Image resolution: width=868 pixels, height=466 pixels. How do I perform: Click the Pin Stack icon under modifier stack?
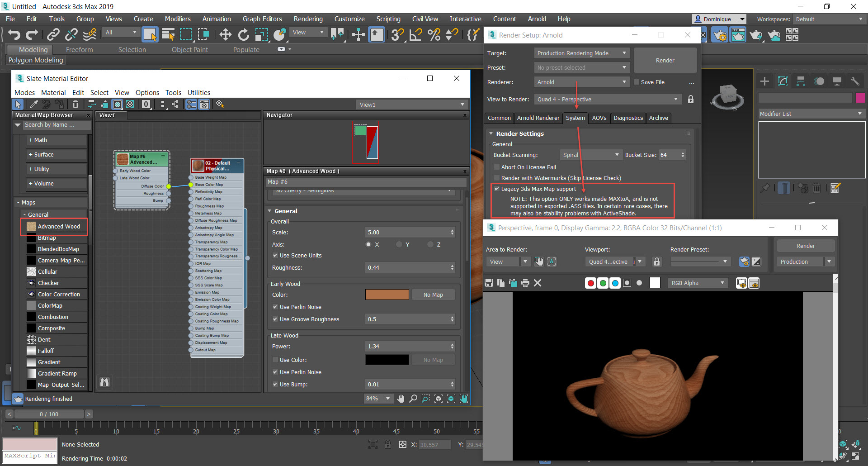pyautogui.click(x=765, y=188)
